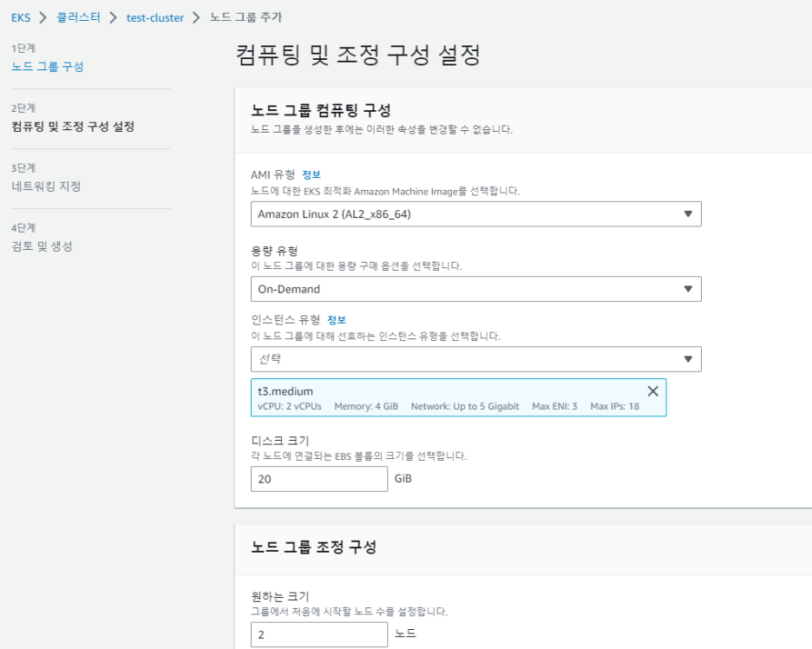Select step 2 컴퓨팅 및 조정 구성 설정

(73, 127)
